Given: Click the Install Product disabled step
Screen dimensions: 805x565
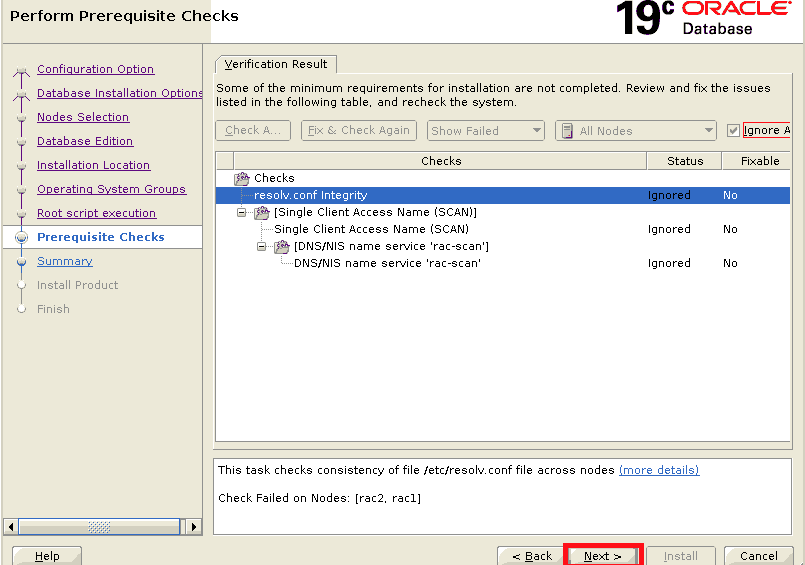Looking at the screenshot, I should (x=78, y=285).
